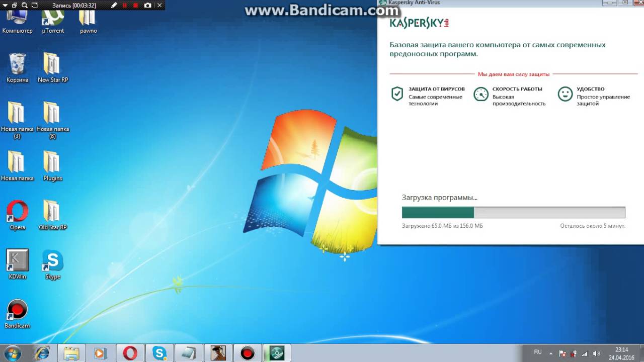Viewport: 644px width, 362px height.
Task: Click the clock showing 23:14
Action: click(x=621, y=353)
